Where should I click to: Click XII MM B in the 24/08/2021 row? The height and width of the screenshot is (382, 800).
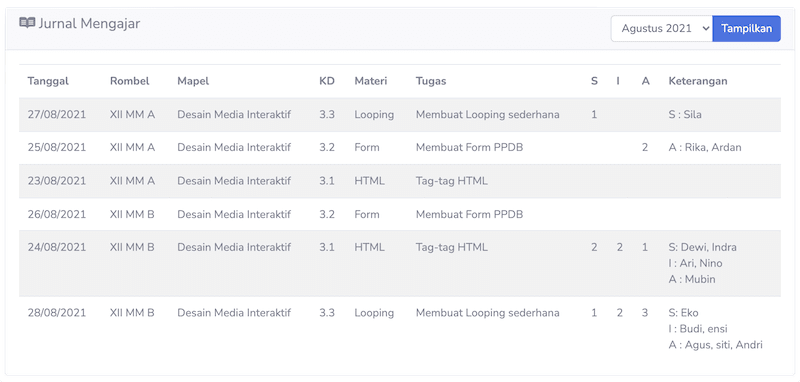click(132, 247)
